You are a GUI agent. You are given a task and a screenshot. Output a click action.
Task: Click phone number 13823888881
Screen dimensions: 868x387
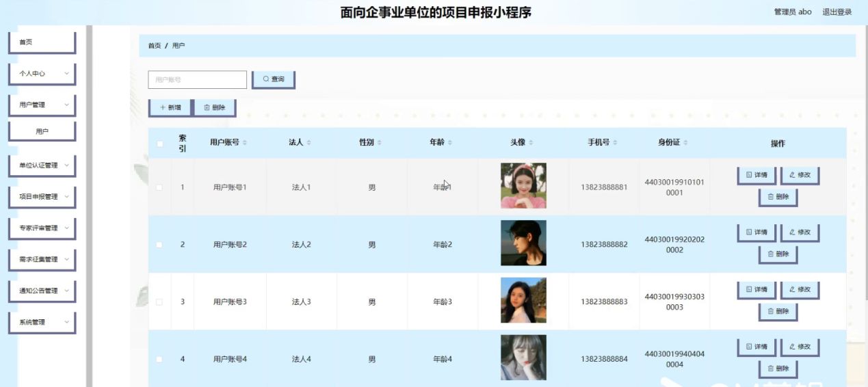pyautogui.click(x=604, y=187)
